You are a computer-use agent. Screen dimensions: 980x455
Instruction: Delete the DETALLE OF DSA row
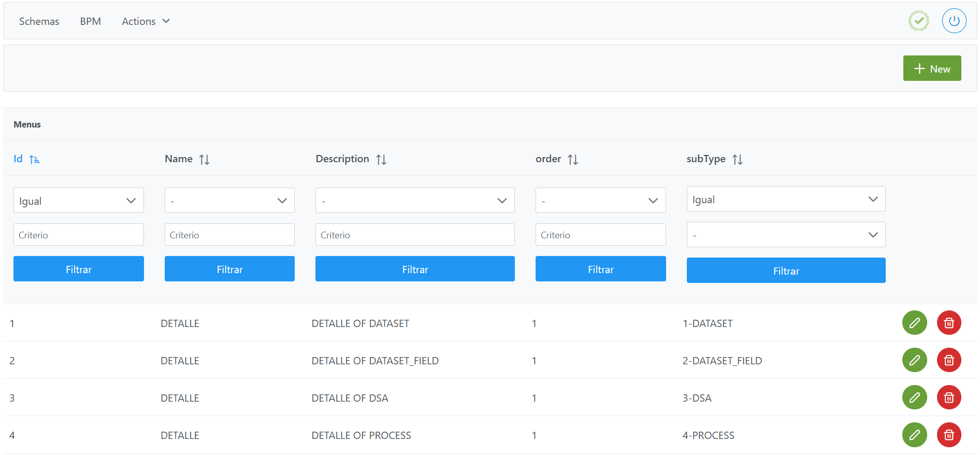coord(948,397)
